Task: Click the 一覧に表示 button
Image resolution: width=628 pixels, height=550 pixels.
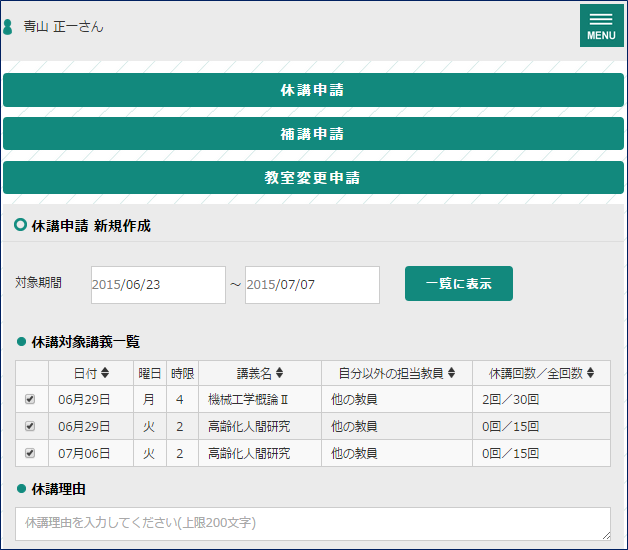Action: [x=459, y=284]
